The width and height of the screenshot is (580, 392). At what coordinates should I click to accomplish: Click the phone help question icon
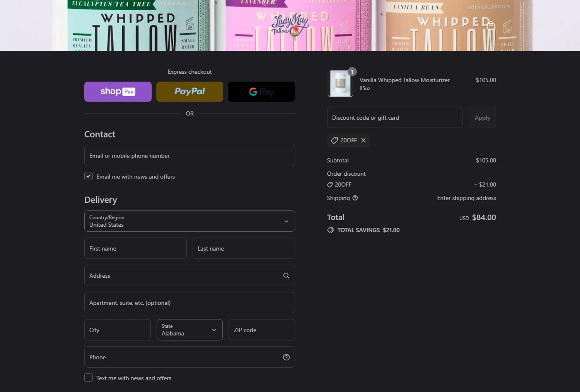click(286, 357)
